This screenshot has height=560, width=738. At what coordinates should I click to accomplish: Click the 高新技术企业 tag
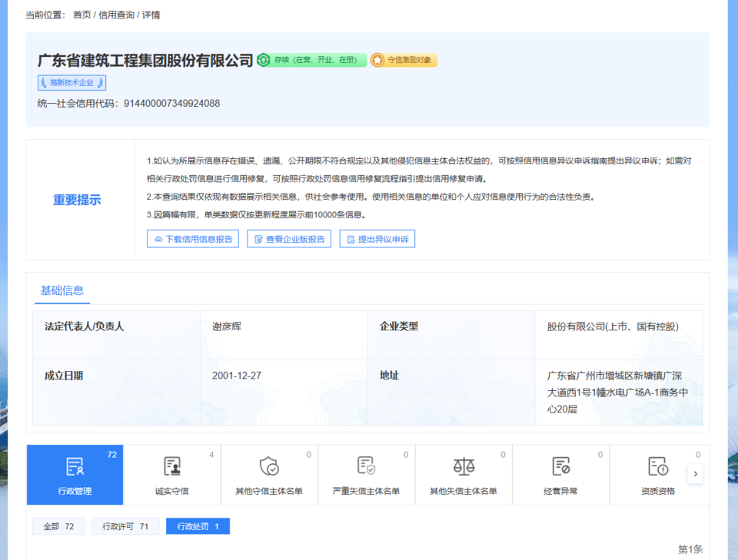pos(72,83)
